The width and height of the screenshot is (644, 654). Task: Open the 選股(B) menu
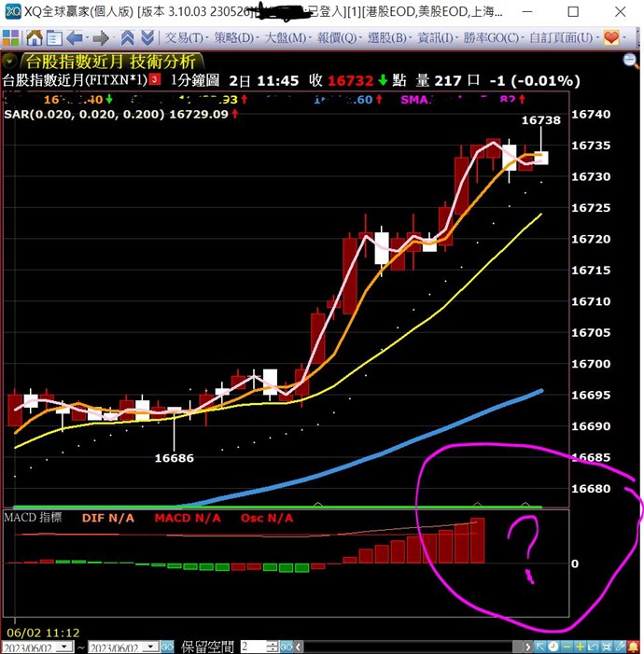[x=386, y=38]
